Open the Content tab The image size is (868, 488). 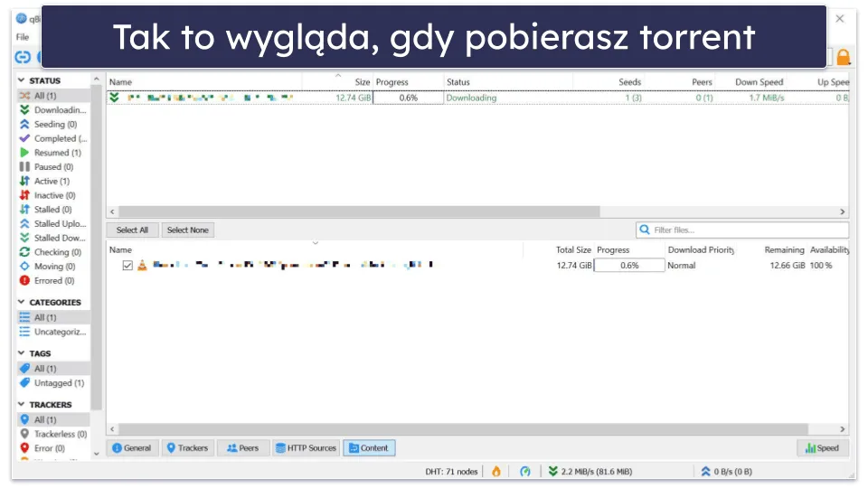369,448
